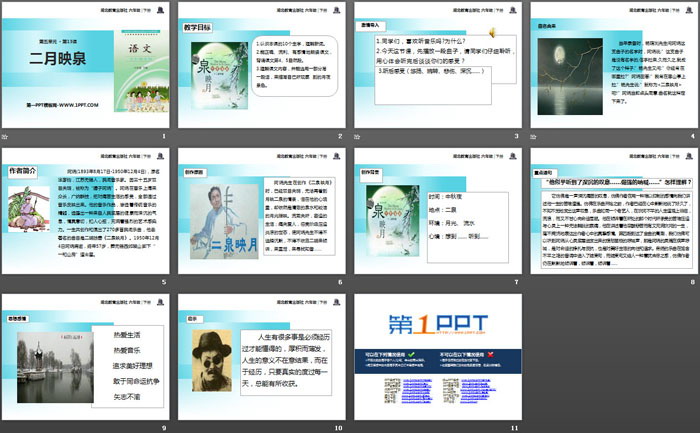Image resolution: width=700 pixels, height=433 pixels.
Task: Click slide number 11 label
Action: pyautogui.click(x=515, y=428)
